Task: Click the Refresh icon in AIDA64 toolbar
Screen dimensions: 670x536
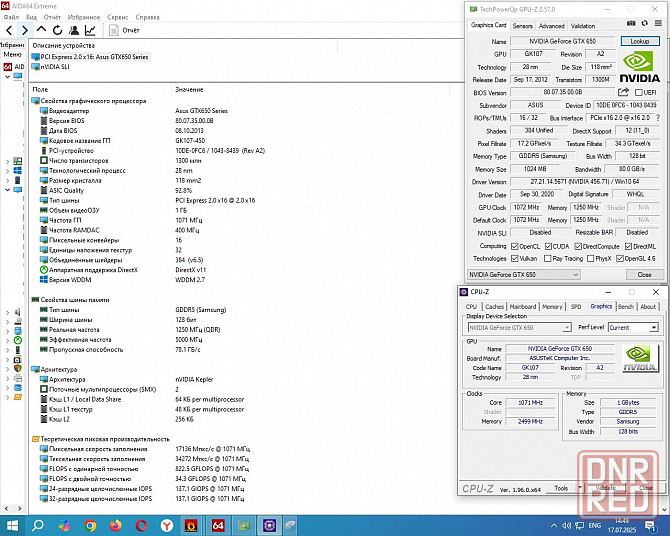Action: tap(58, 31)
